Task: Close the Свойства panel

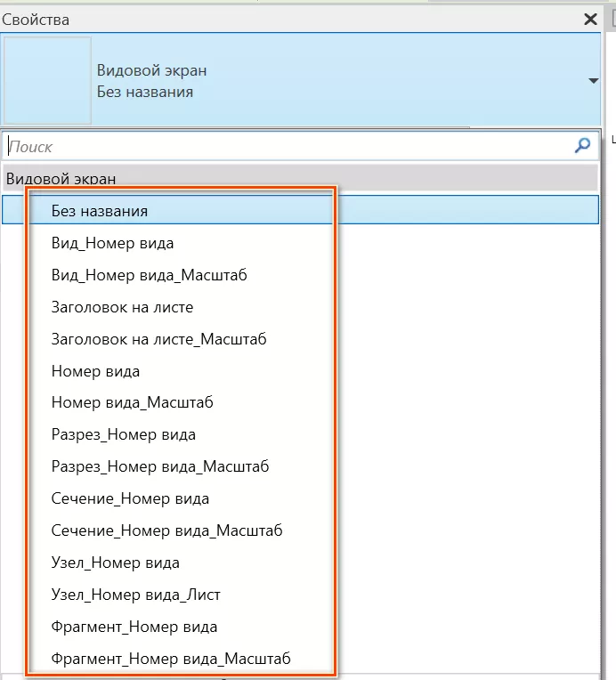Action: tap(589, 19)
